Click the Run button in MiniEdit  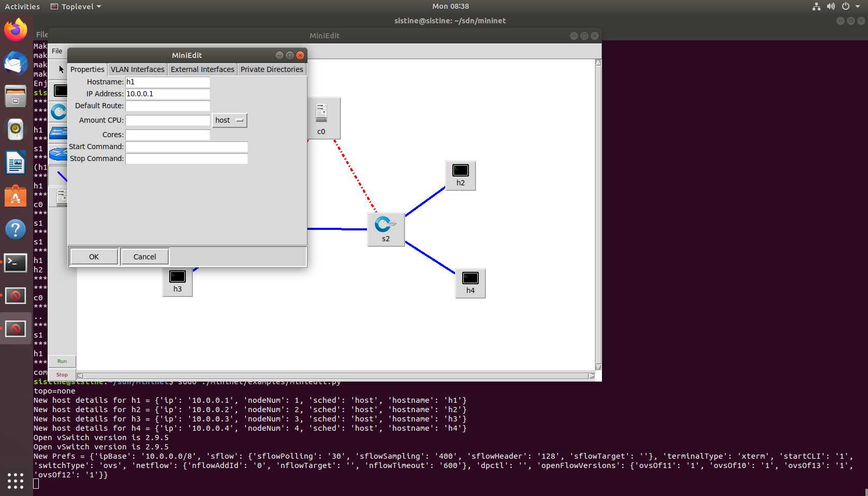(62, 361)
